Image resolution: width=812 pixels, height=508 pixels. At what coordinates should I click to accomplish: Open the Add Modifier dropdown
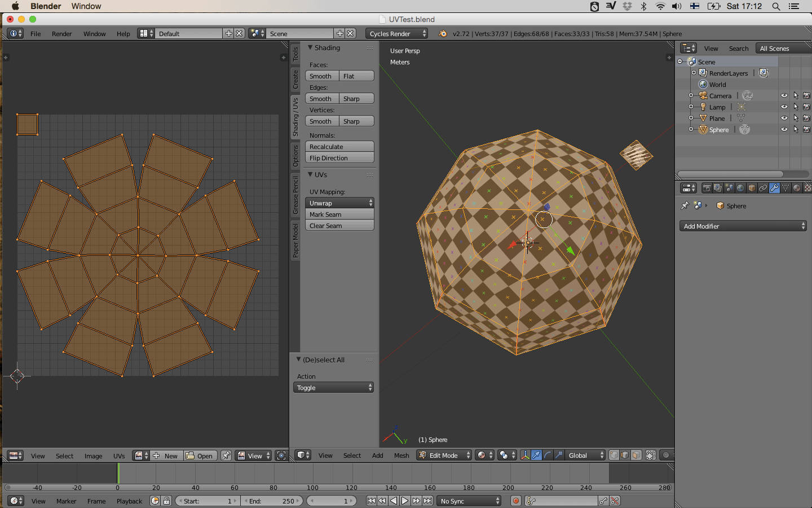coord(743,226)
